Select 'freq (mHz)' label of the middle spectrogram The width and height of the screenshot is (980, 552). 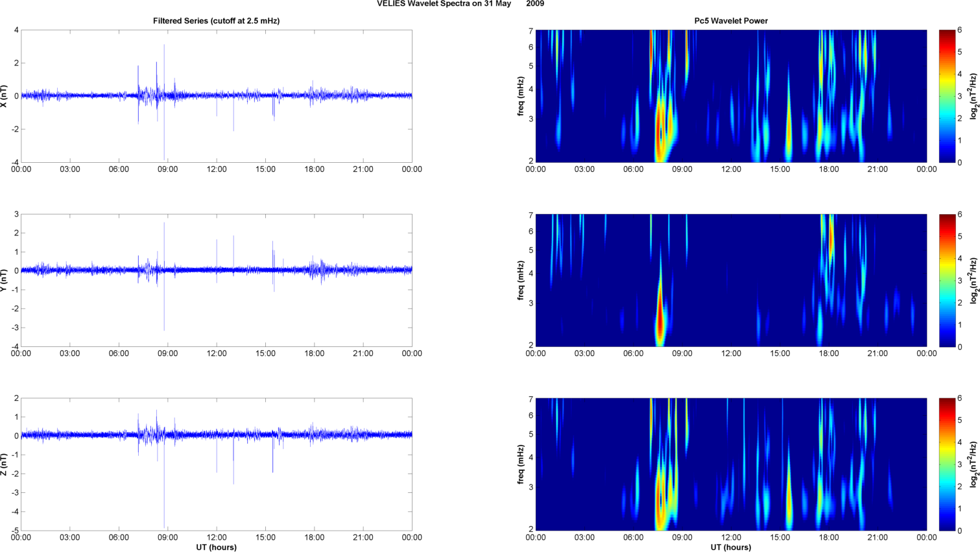point(521,280)
